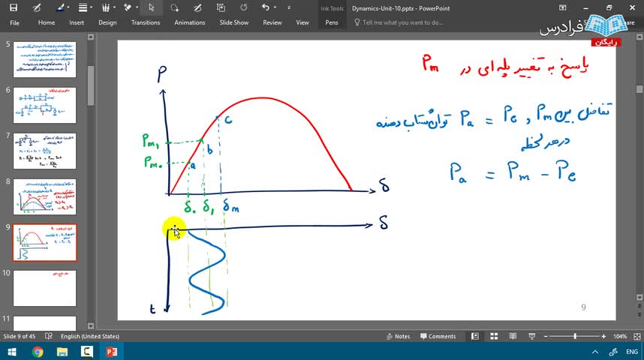
Task: Open the Windows Start menu
Action: click(x=12, y=352)
